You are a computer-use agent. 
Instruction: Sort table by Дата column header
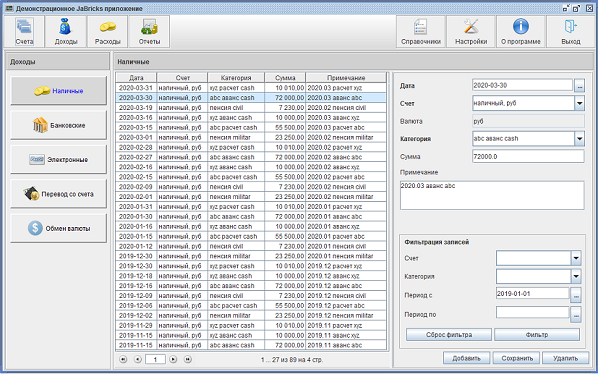tap(136, 77)
